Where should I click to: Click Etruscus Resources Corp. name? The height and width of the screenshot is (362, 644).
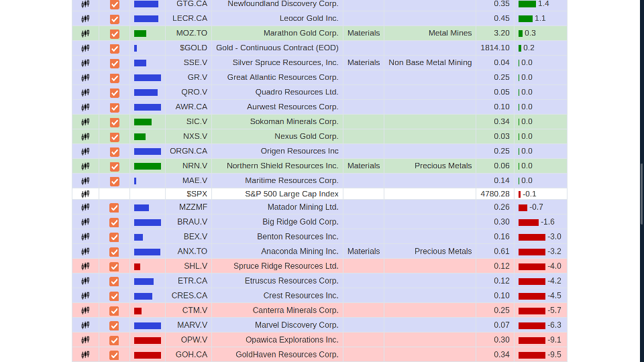coord(292,281)
